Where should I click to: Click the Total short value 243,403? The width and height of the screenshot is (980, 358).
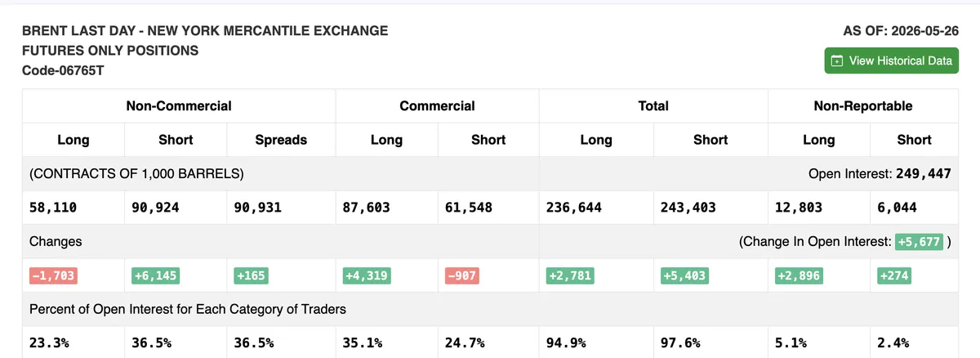[688, 208]
